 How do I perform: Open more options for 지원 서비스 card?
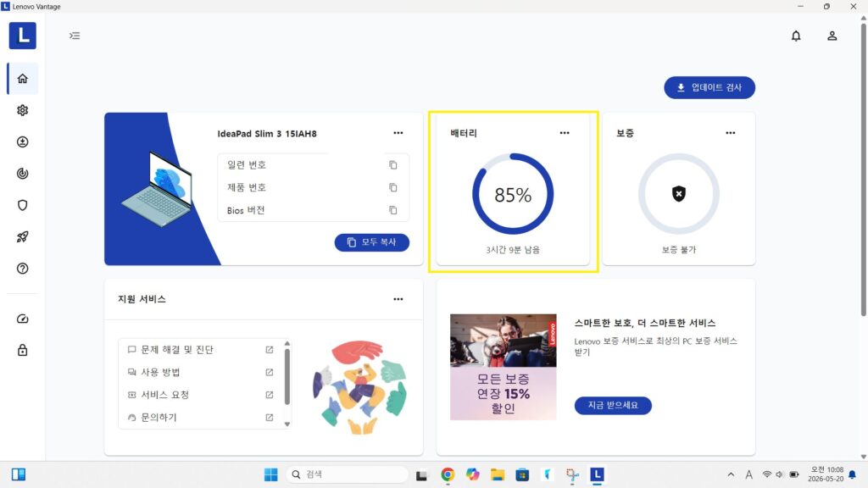point(398,299)
